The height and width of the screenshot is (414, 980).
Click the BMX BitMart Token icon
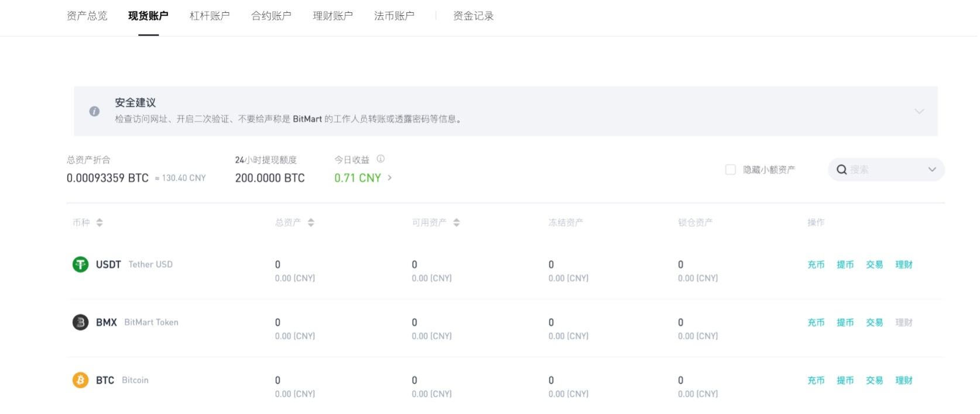coord(80,322)
